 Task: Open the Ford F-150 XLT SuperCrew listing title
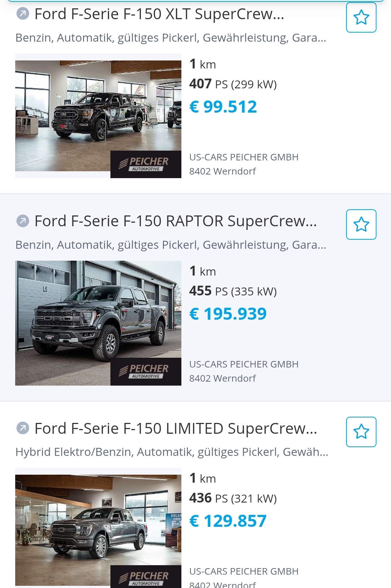[x=159, y=14]
